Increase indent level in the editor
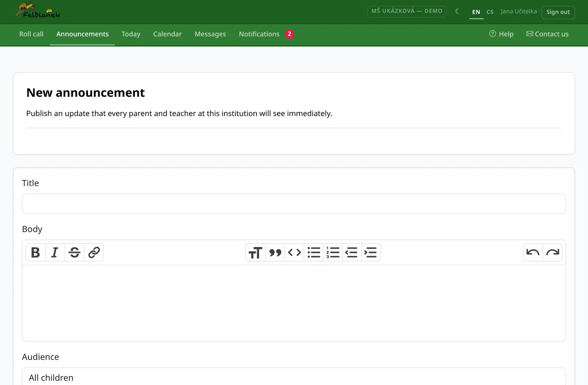The image size is (588, 385). pos(371,253)
